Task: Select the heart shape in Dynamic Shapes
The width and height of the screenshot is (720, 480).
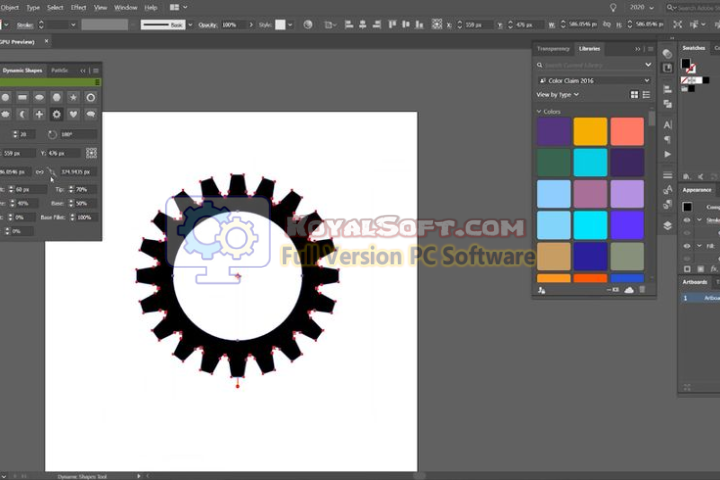Action: [73, 114]
